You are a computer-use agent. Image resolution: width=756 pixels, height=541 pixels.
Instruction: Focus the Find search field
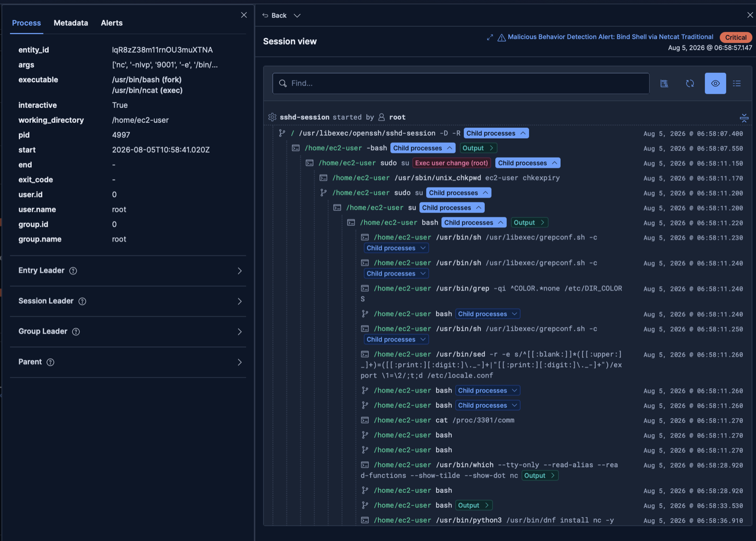[461, 83]
